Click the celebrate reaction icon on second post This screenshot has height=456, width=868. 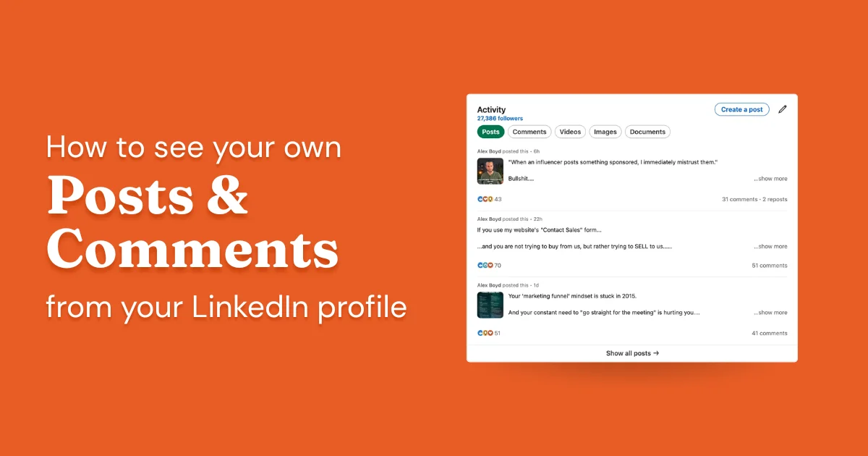click(485, 265)
